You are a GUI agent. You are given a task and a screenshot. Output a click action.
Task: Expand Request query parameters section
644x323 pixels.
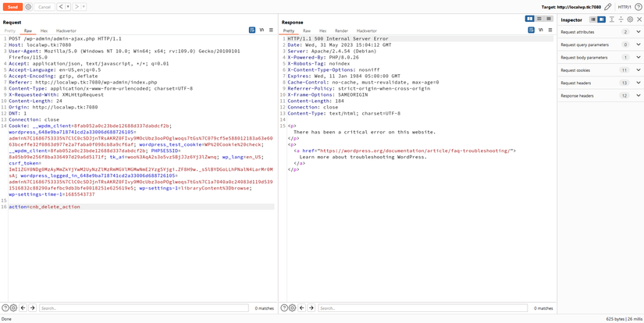click(639, 44)
